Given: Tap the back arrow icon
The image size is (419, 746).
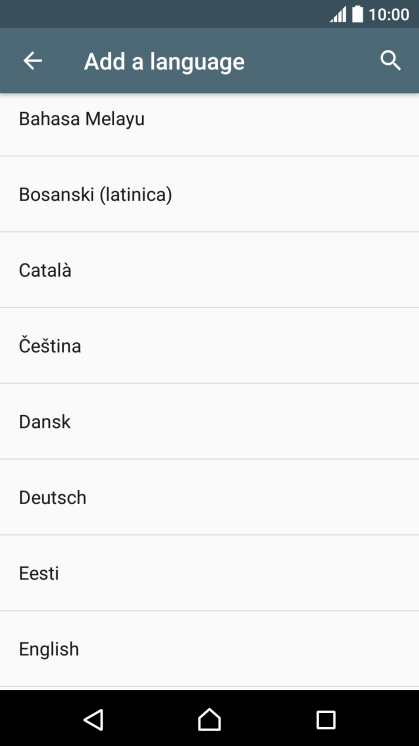Looking at the screenshot, I should tap(32, 61).
